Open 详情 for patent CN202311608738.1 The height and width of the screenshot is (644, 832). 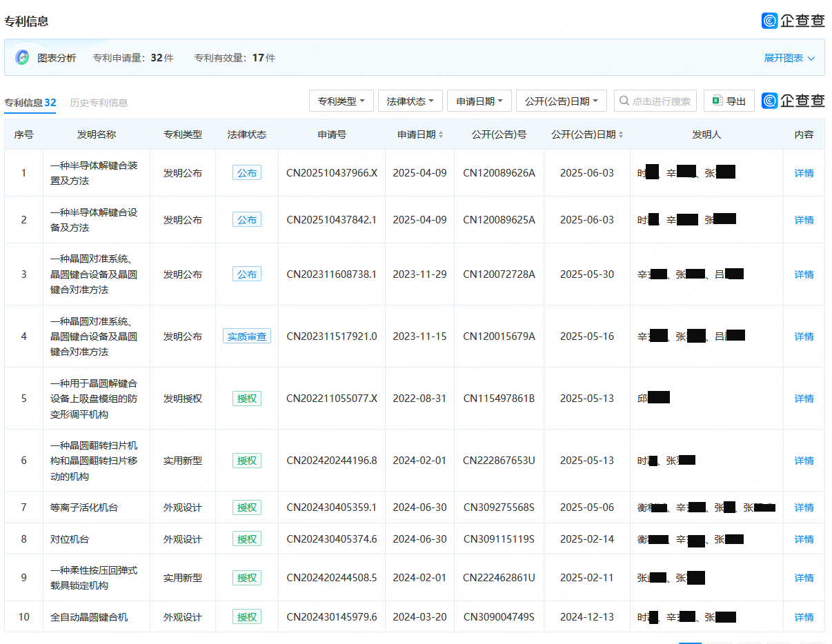pos(804,274)
